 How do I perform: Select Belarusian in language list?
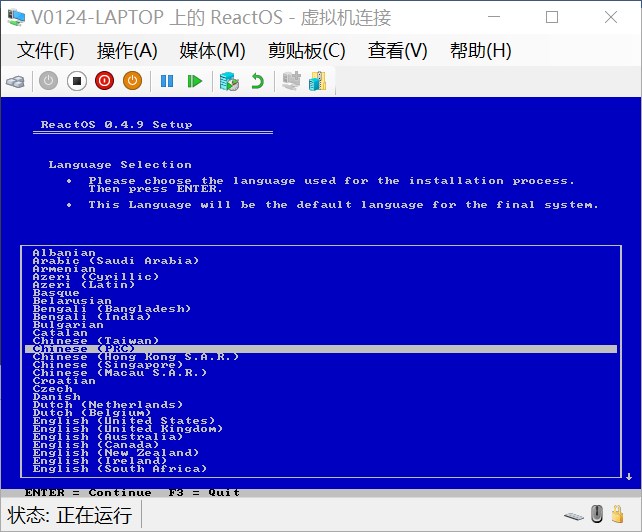pyautogui.click(x=72, y=301)
